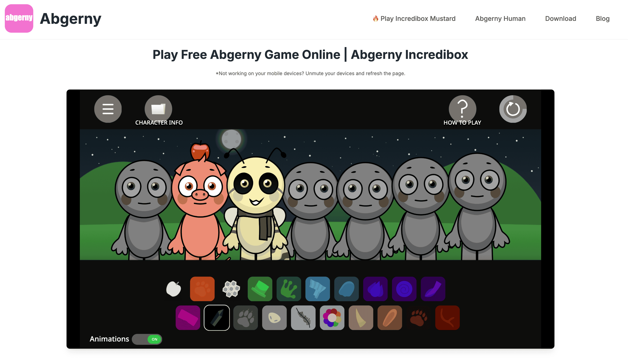Select the orange paw print icon
This screenshot has width=628, height=364.
tap(202, 289)
